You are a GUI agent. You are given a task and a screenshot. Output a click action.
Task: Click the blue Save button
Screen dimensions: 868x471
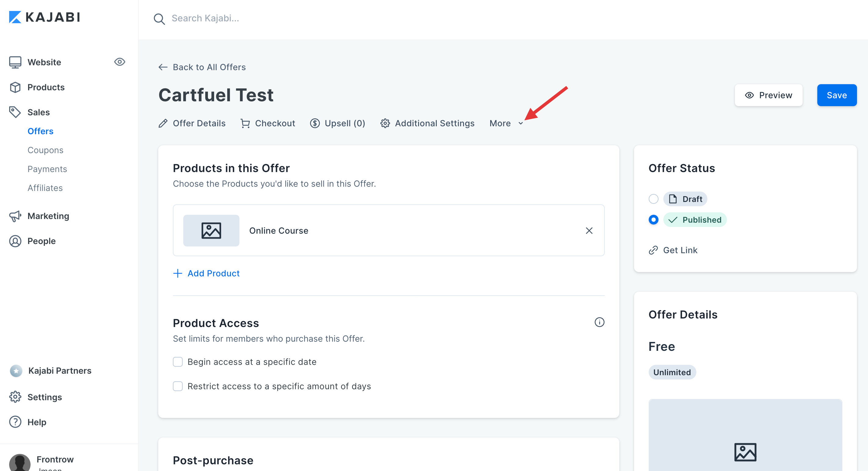tap(836, 95)
